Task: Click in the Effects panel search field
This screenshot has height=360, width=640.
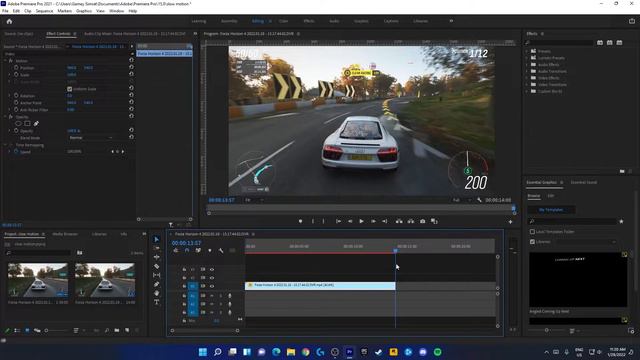Action: point(559,42)
